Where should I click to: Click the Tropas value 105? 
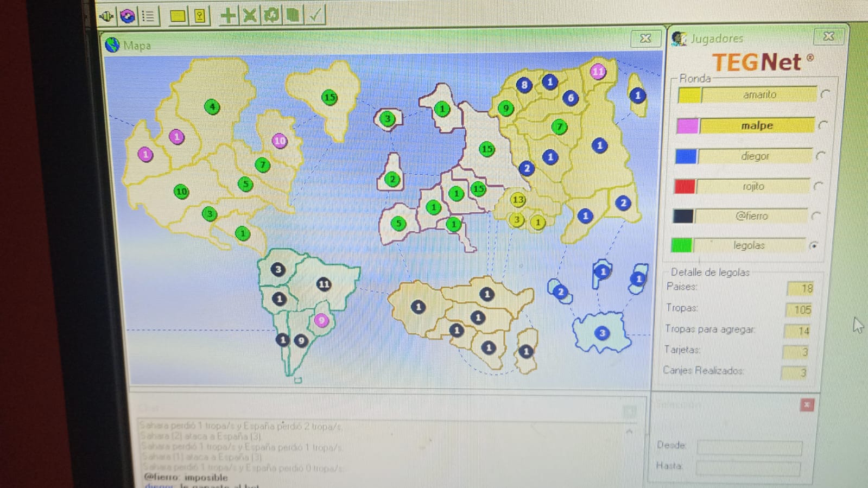click(x=798, y=309)
